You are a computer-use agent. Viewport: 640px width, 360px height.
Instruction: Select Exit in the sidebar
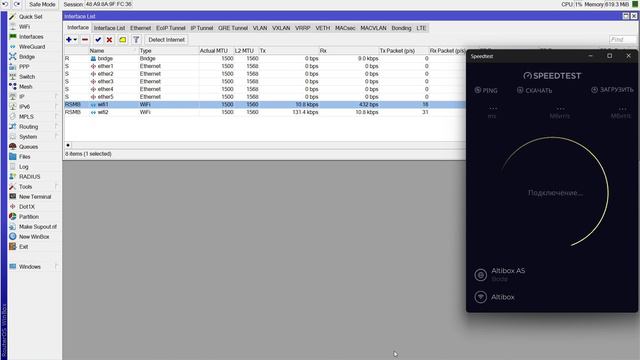click(23, 247)
